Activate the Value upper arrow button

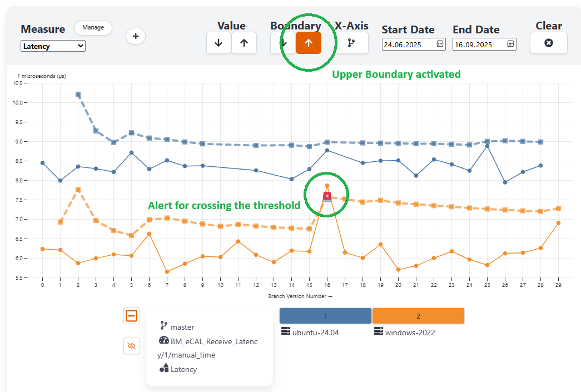coord(244,43)
